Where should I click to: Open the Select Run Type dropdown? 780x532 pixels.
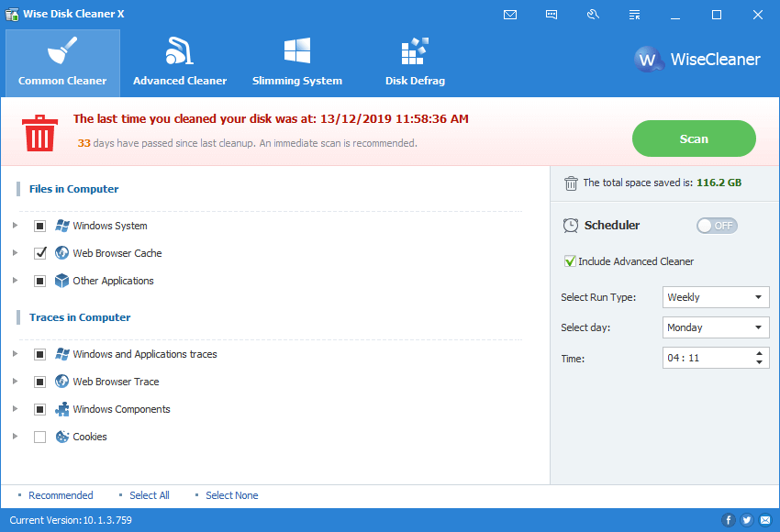pyautogui.click(x=716, y=297)
